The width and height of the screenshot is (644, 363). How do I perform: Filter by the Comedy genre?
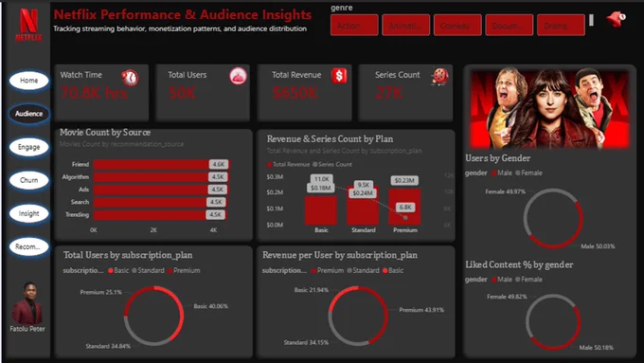[x=457, y=26]
